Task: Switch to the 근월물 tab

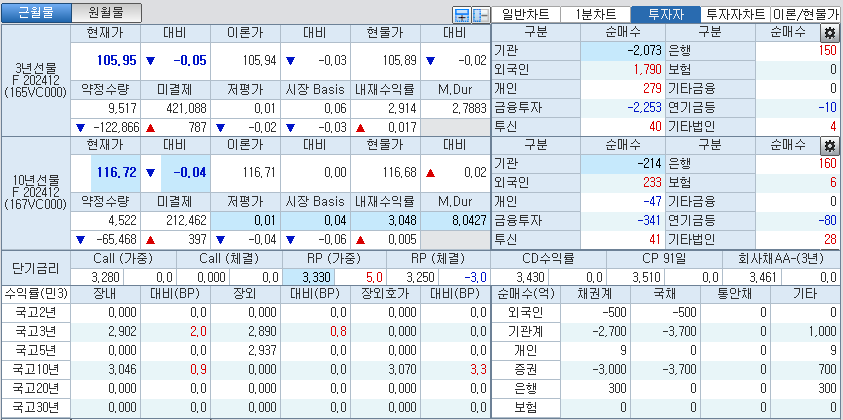Action: (36, 12)
